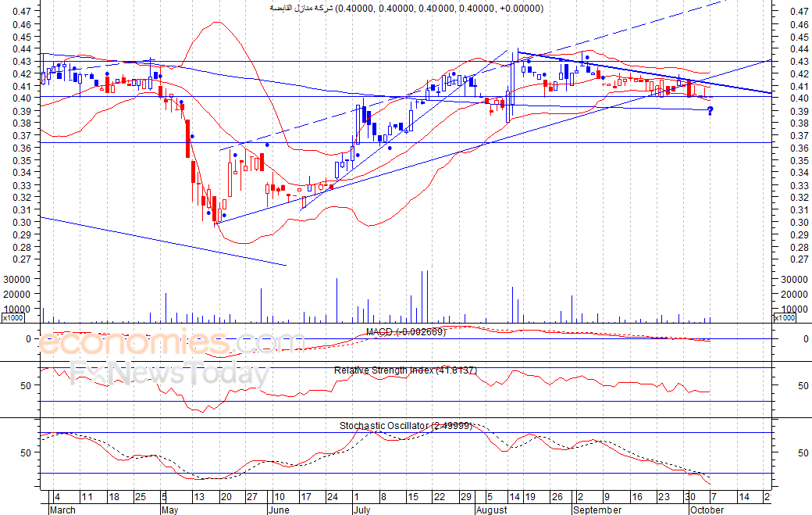Click the 20000 volume label on right axis
This screenshot has height=515, width=812.
794,295
